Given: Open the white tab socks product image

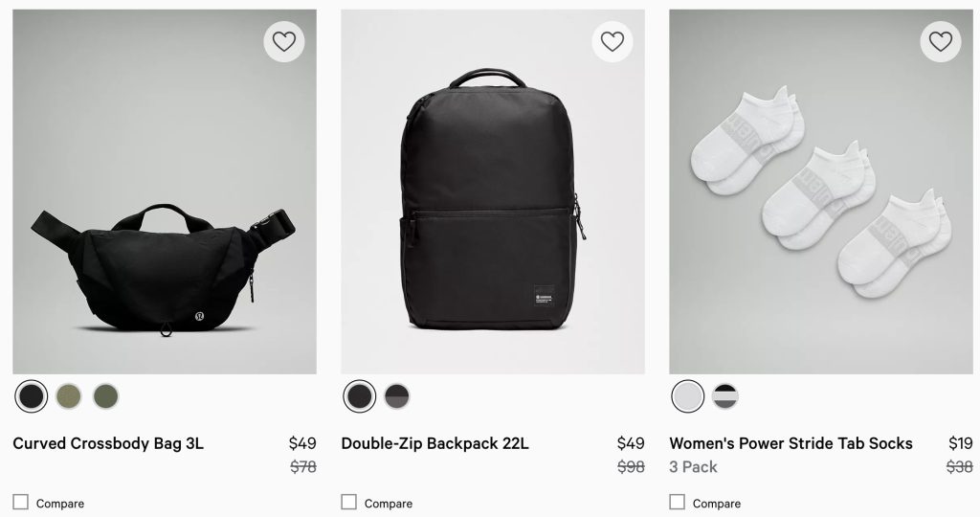Looking at the screenshot, I should (820, 201).
